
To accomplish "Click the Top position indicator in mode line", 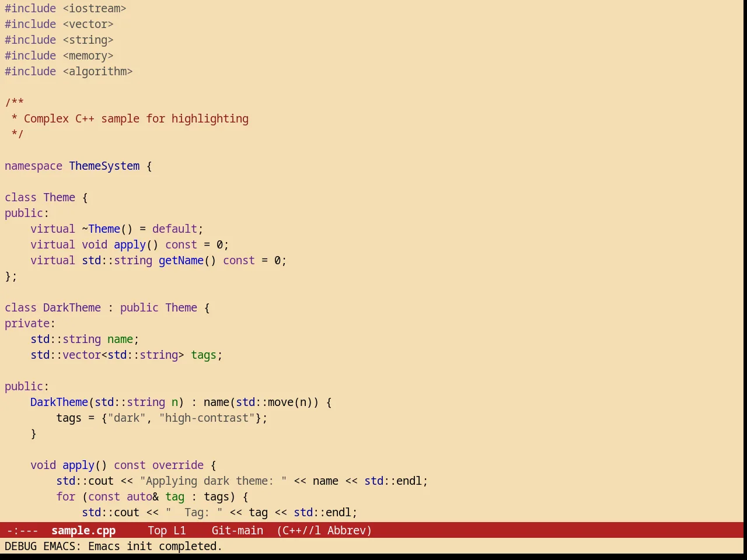I will pyautogui.click(x=157, y=530).
